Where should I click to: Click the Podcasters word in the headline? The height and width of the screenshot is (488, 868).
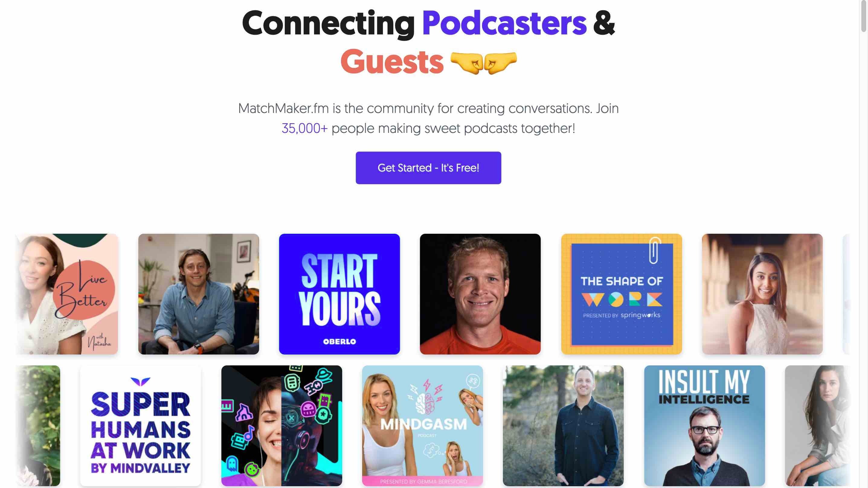[x=504, y=24]
